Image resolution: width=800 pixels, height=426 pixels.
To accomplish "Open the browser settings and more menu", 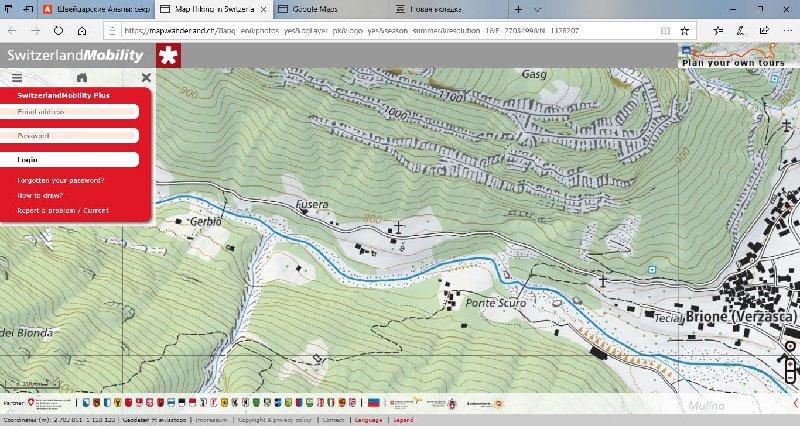I will (788, 31).
